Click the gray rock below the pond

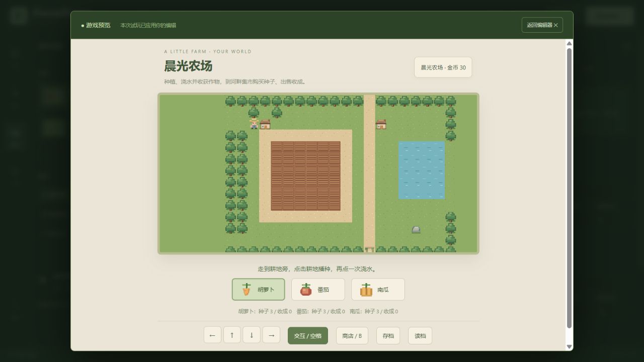(416, 229)
